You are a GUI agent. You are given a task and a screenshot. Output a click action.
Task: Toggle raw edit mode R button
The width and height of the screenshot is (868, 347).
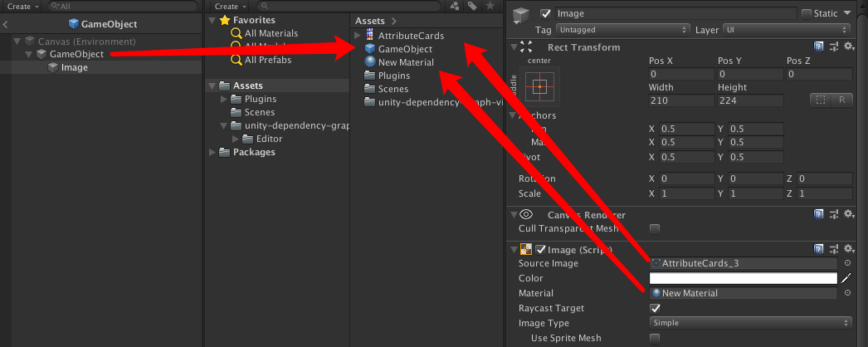[x=842, y=100]
